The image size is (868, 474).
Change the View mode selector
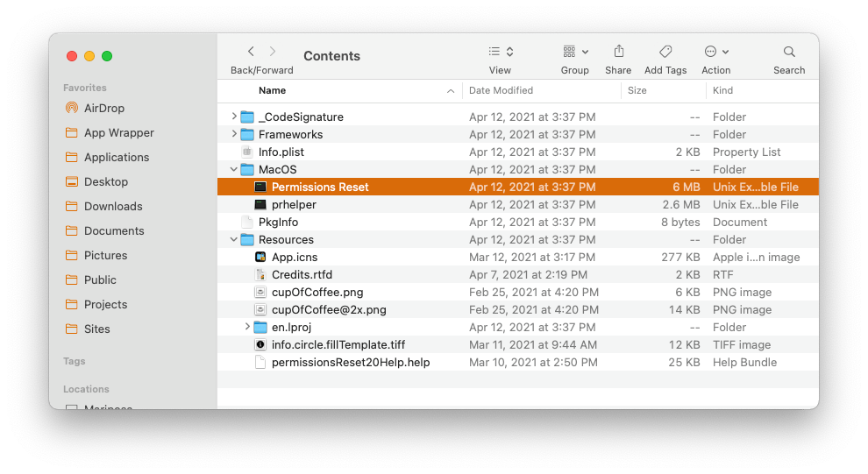click(x=500, y=52)
